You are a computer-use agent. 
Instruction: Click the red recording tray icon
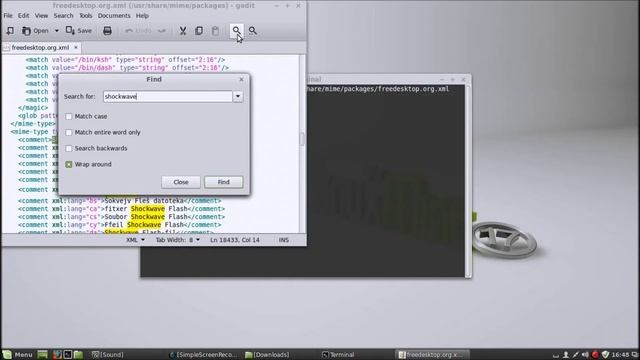[x=595, y=355]
